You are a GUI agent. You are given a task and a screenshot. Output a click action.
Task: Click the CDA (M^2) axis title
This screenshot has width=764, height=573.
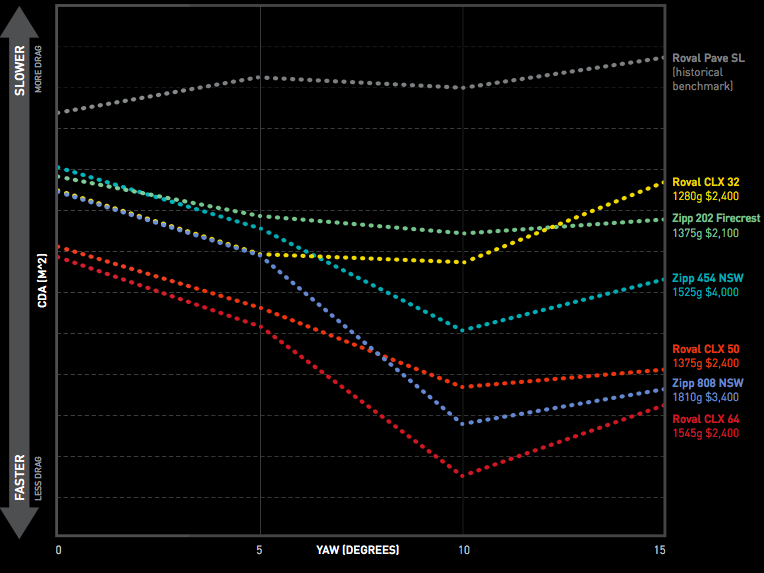pos(42,280)
